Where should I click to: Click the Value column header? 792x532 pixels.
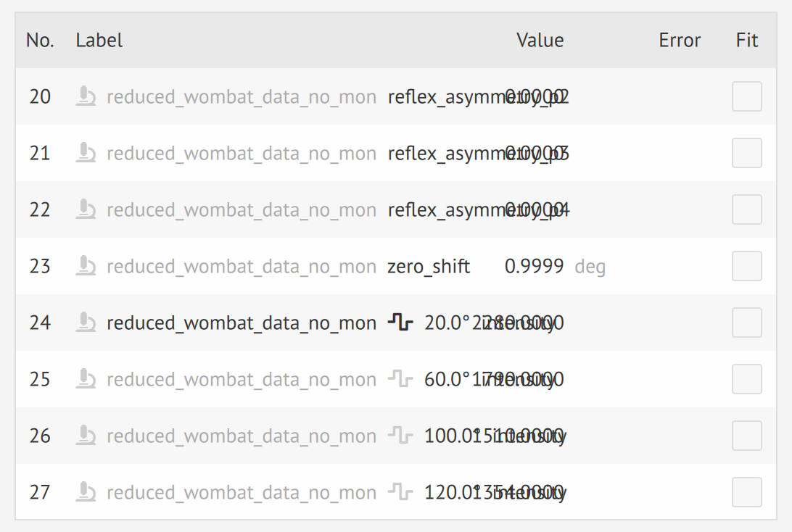pos(540,40)
